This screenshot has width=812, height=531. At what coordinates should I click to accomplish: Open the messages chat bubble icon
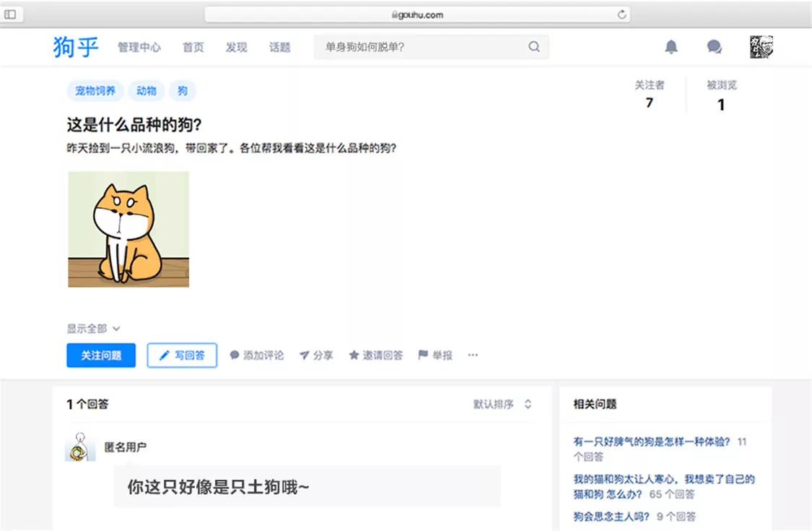pyautogui.click(x=714, y=47)
